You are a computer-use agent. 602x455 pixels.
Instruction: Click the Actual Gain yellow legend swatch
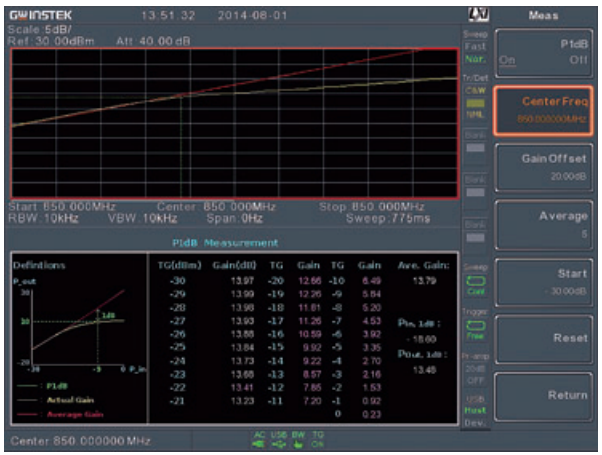(x=27, y=400)
